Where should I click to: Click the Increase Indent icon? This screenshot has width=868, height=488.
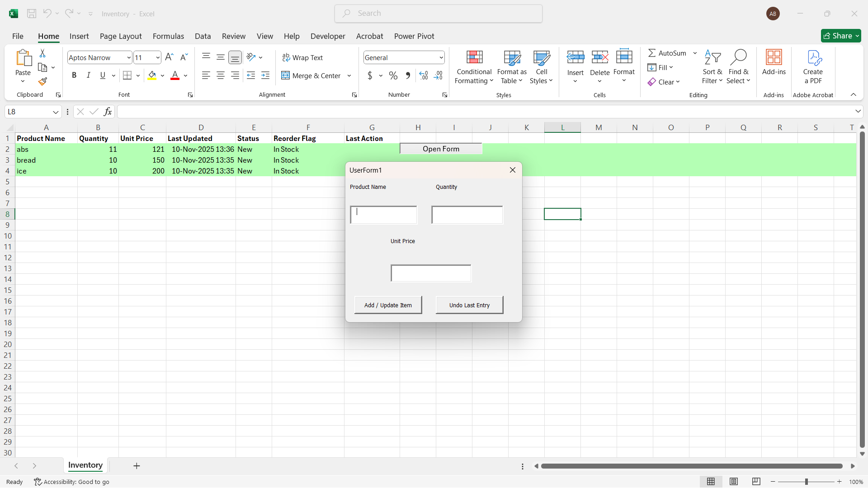pos(265,75)
